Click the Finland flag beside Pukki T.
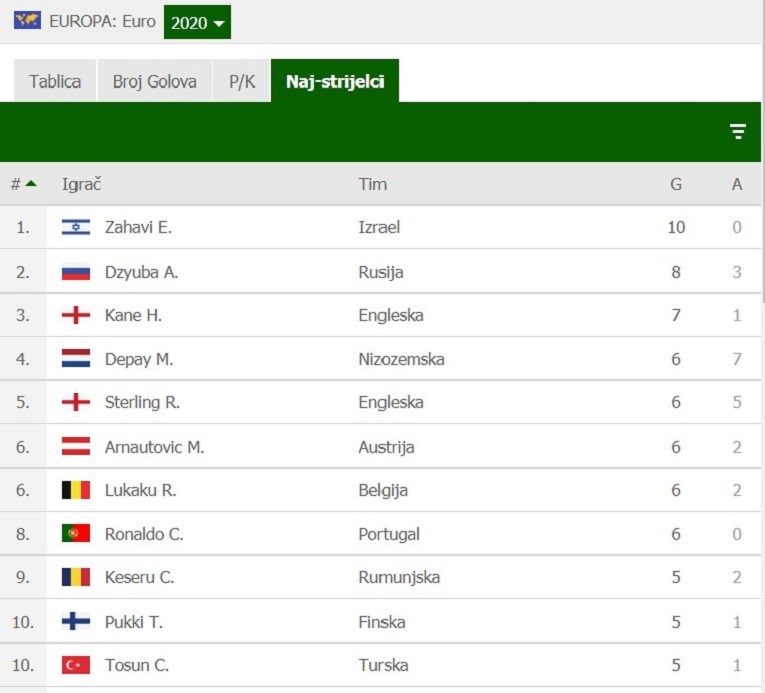The width and height of the screenshot is (765, 693). [x=76, y=621]
